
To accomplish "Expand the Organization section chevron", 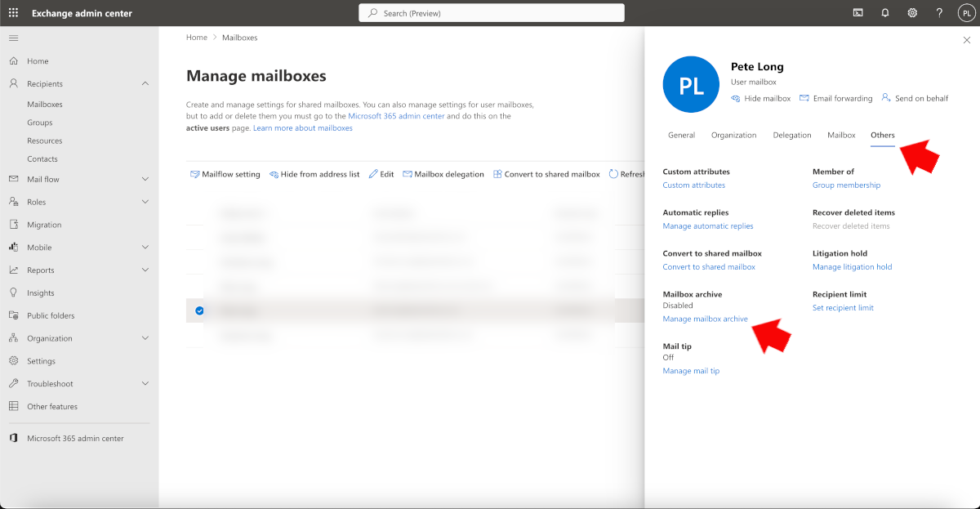I will 145,338.
